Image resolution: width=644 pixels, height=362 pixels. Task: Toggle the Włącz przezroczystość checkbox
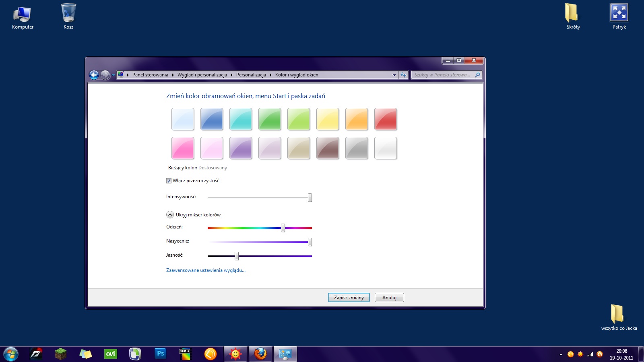169,181
